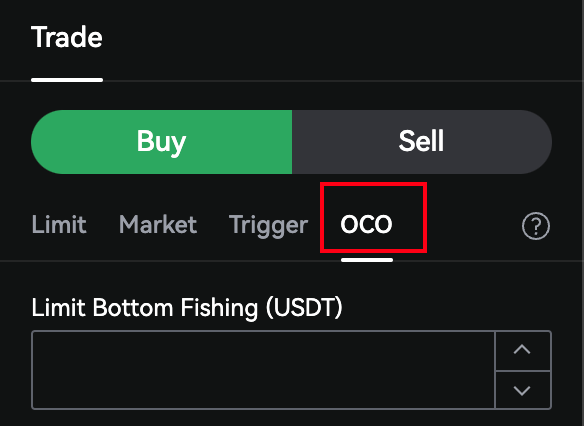Pick Trigger before OCO
584x426 pixels.
tap(269, 226)
